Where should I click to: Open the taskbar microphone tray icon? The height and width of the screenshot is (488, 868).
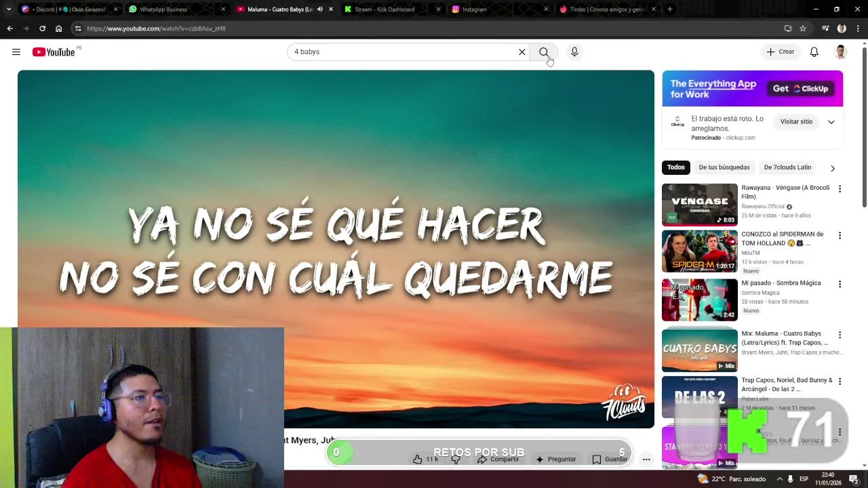coord(790,479)
